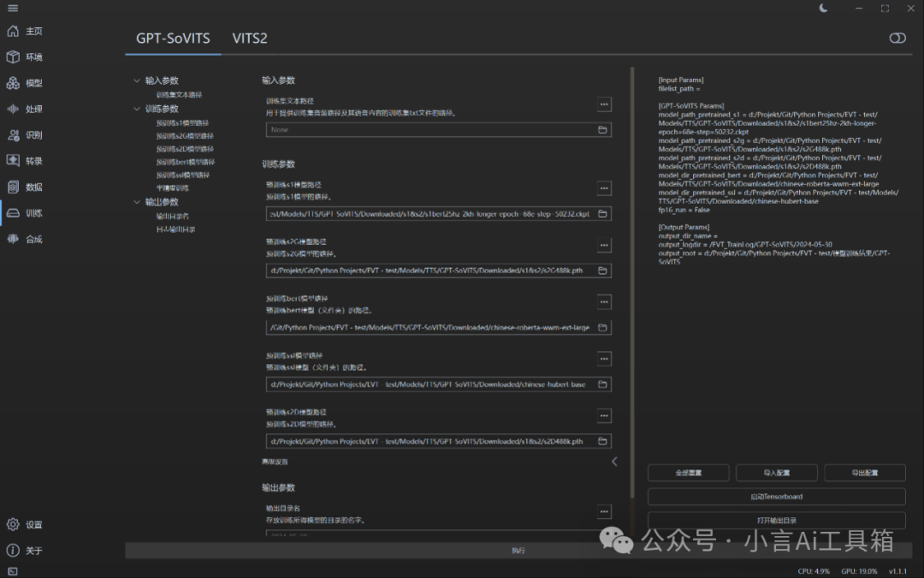Click 打开输出目录 to open output folder

click(777, 521)
